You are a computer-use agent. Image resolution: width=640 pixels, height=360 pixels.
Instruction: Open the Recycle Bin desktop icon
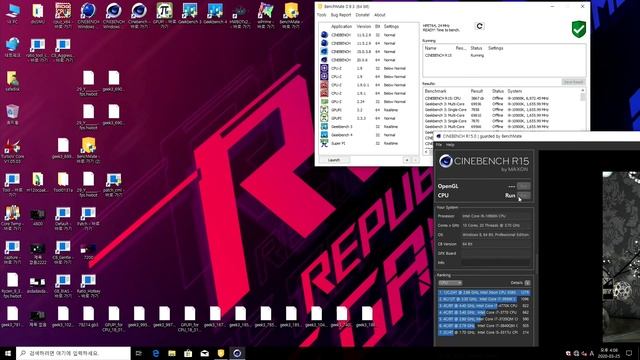(x=13, y=114)
